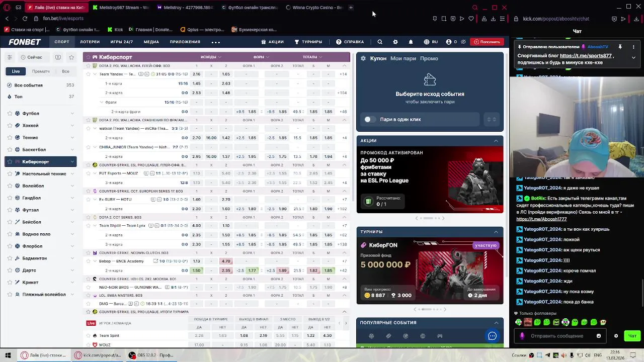Open coupon settings gear next to Купон
644x362 pixels.
363,58
